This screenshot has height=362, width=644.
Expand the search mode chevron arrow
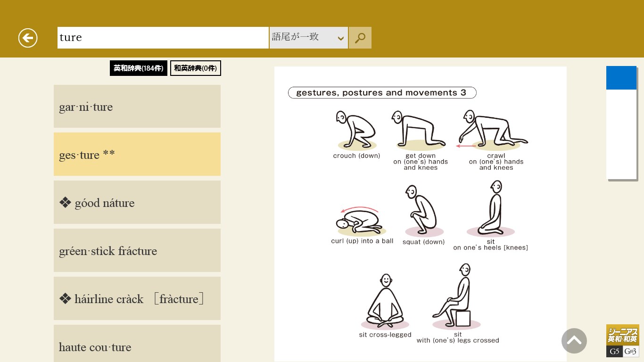point(340,39)
